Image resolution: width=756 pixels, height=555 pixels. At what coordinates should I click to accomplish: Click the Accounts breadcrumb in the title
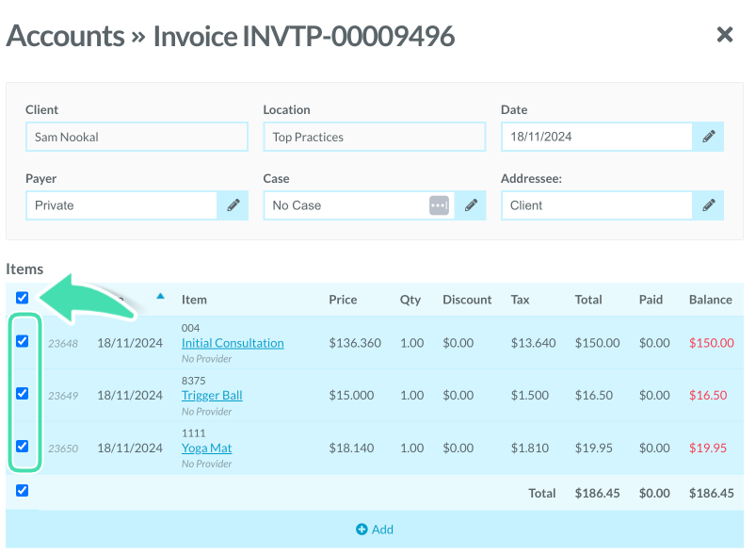tap(66, 36)
